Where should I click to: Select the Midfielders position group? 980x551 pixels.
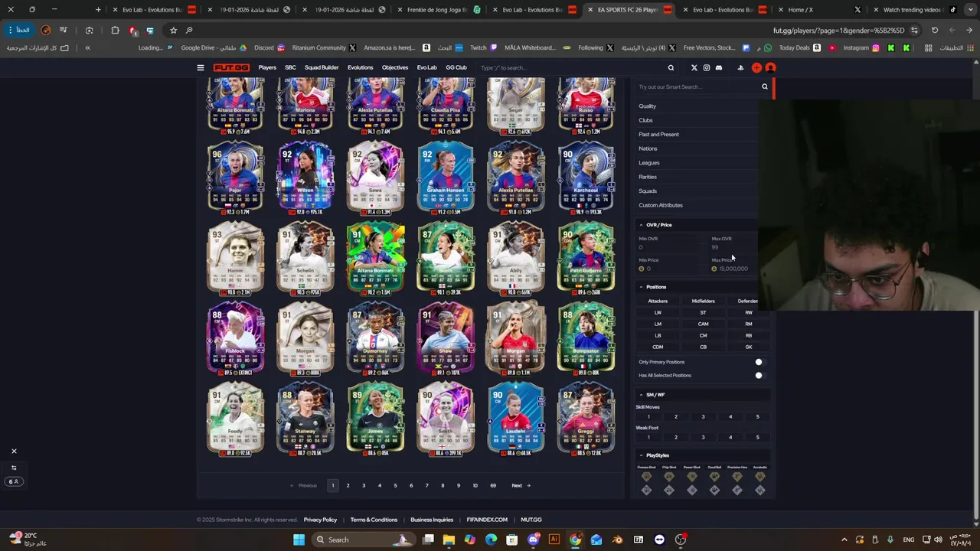pyautogui.click(x=703, y=301)
